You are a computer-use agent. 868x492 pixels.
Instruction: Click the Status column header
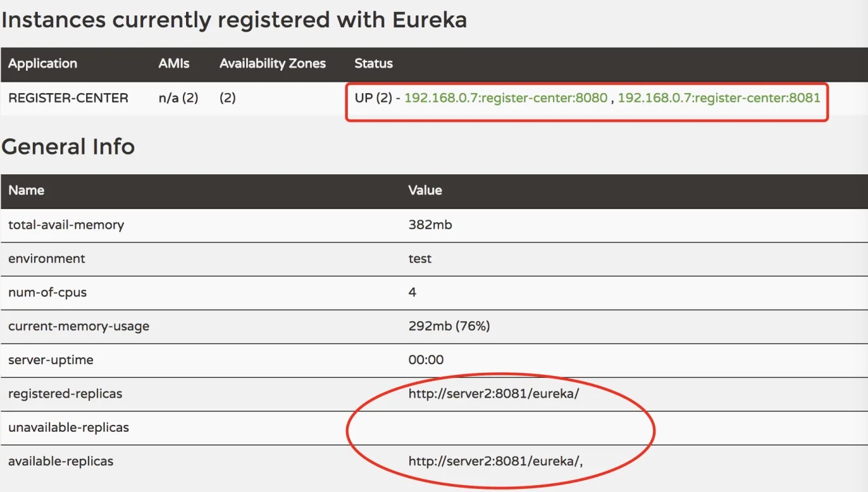coord(373,63)
